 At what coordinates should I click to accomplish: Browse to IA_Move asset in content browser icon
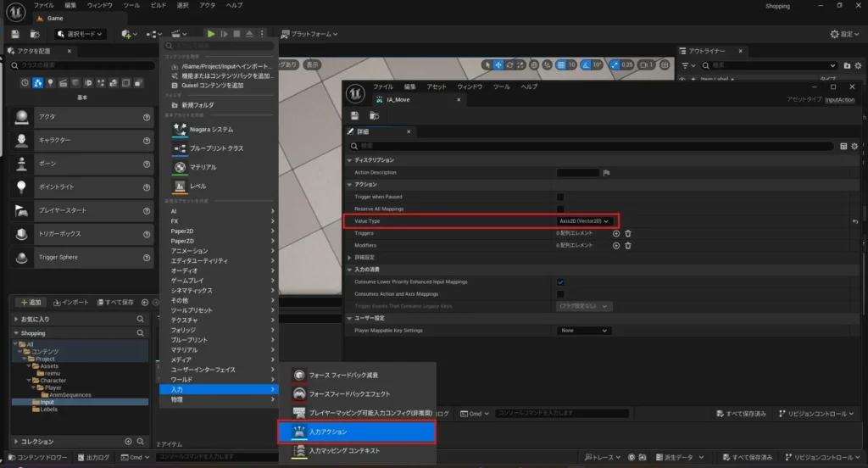374,116
